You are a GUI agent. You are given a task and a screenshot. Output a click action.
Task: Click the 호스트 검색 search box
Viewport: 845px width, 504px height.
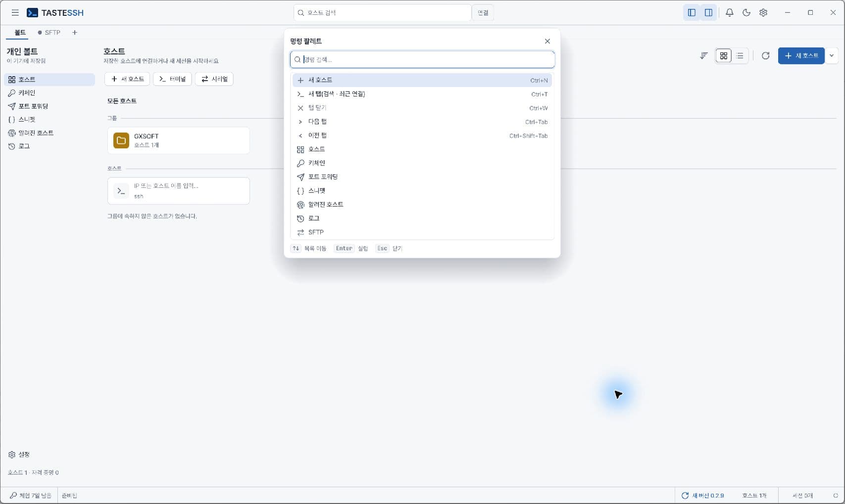pyautogui.click(x=382, y=13)
